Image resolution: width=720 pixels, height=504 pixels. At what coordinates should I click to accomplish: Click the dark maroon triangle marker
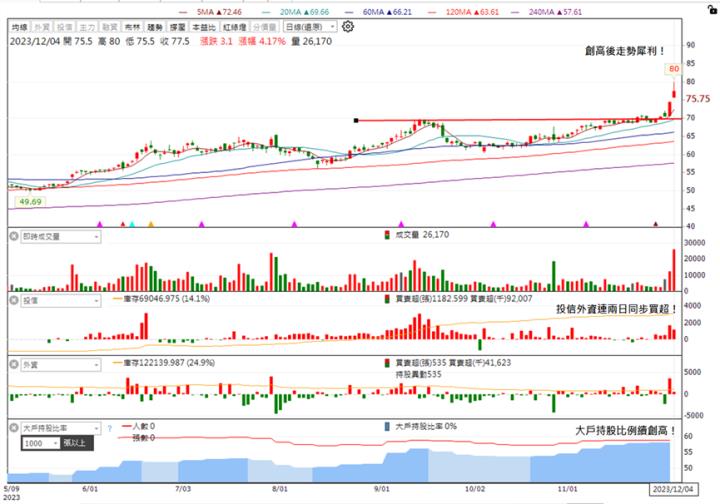pos(656,224)
